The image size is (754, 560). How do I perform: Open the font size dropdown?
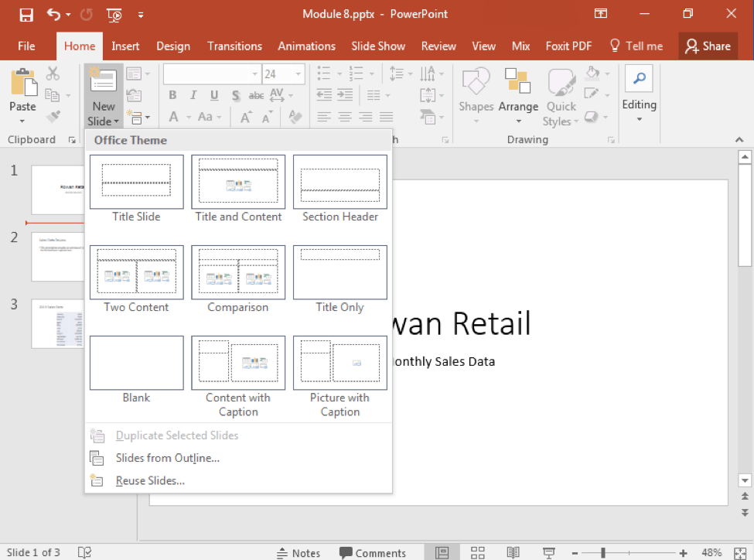pyautogui.click(x=299, y=74)
